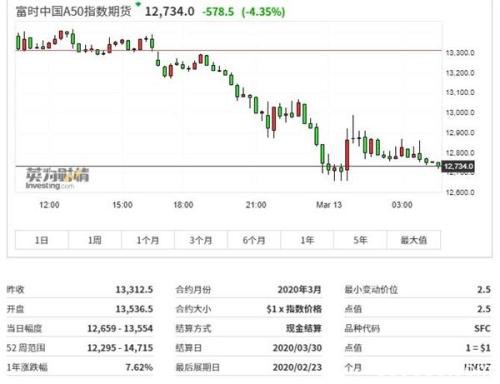500x384 pixels.
Task: Click the -578.5 price change value
Action: [218, 12]
